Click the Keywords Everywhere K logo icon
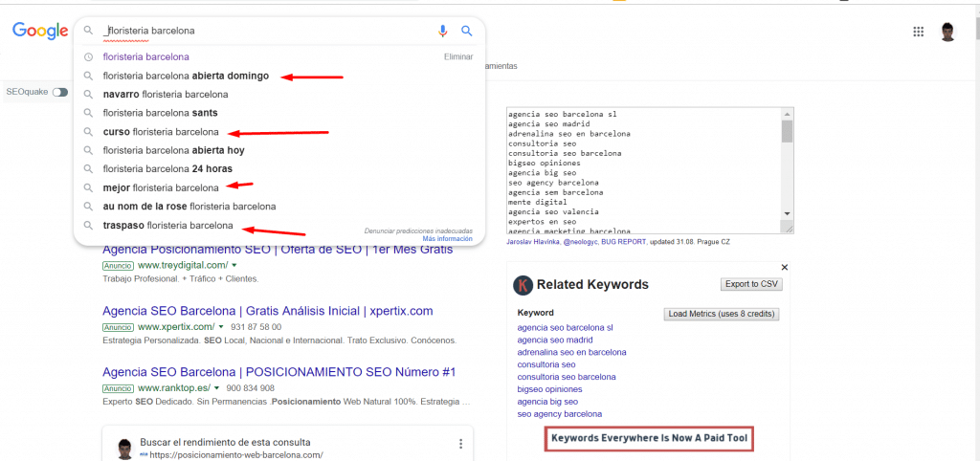This screenshot has width=980, height=461. click(523, 285)
